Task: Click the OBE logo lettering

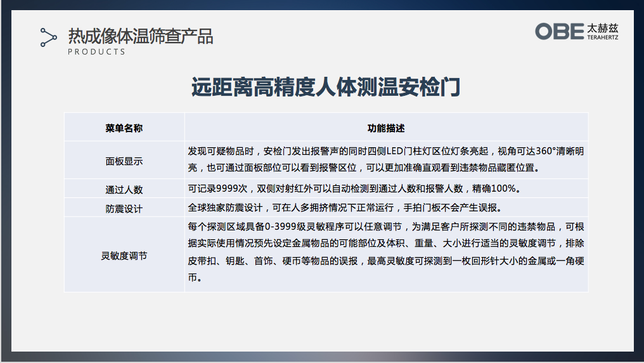Action: [559, 32]
